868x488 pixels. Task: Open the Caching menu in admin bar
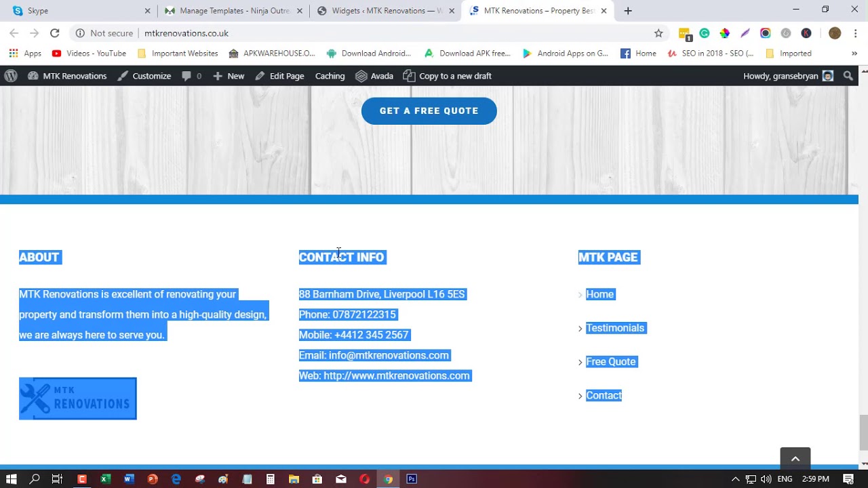(330, 76)
